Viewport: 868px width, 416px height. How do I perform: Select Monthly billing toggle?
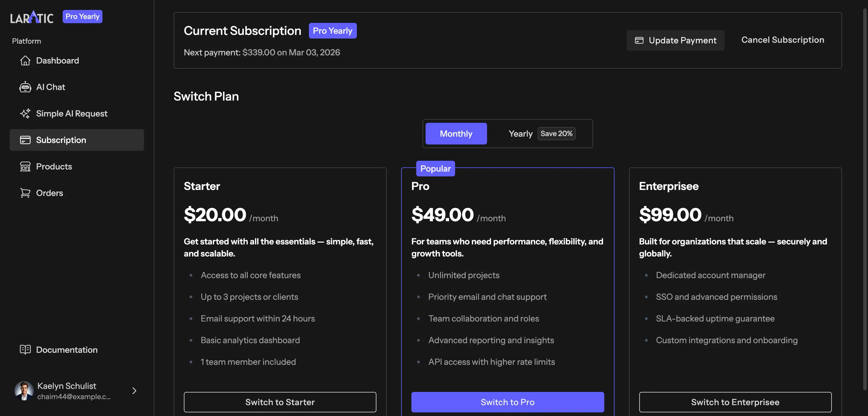point(456,134)
